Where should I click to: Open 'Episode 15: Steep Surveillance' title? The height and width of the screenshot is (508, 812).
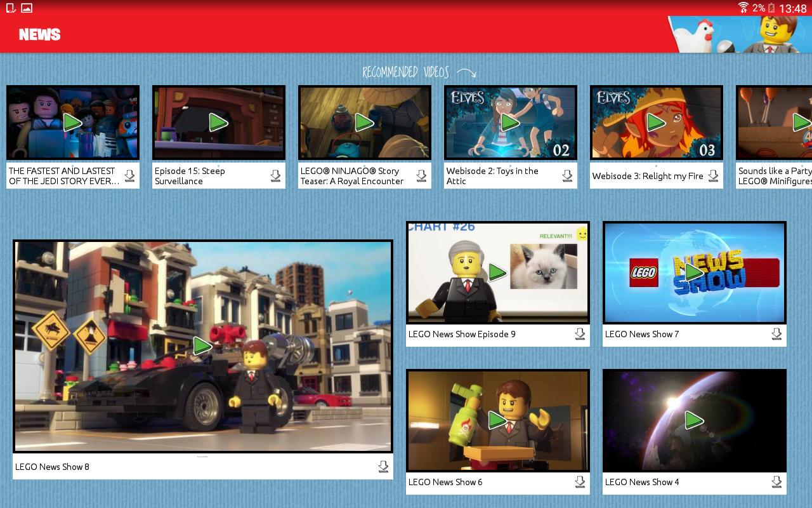point(190,176)
